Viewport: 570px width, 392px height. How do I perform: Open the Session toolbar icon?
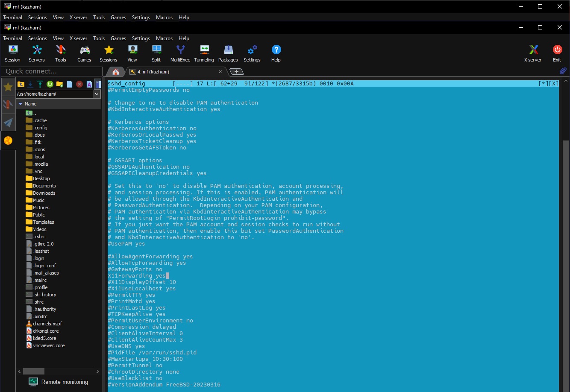[x=13, y=53]
